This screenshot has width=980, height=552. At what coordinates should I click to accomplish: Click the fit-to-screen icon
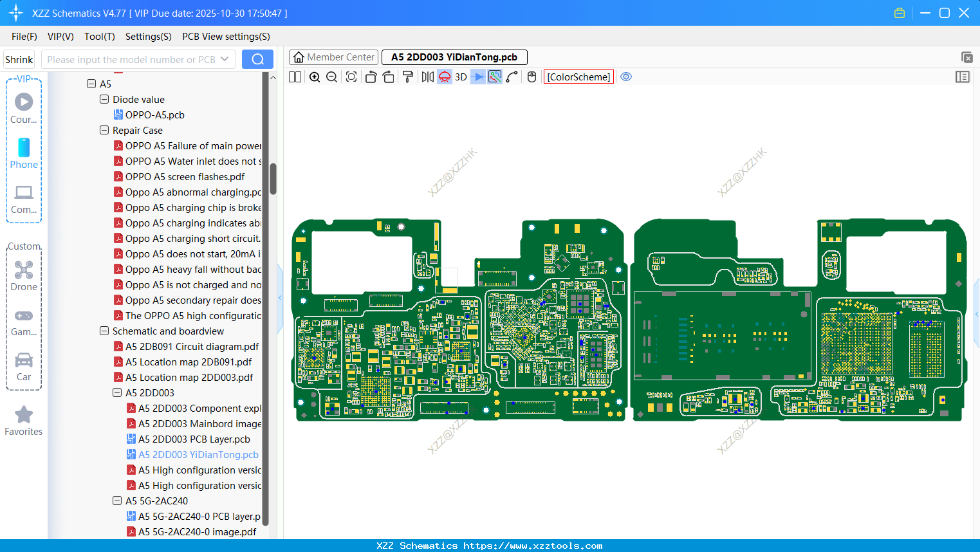click(351, 77)
